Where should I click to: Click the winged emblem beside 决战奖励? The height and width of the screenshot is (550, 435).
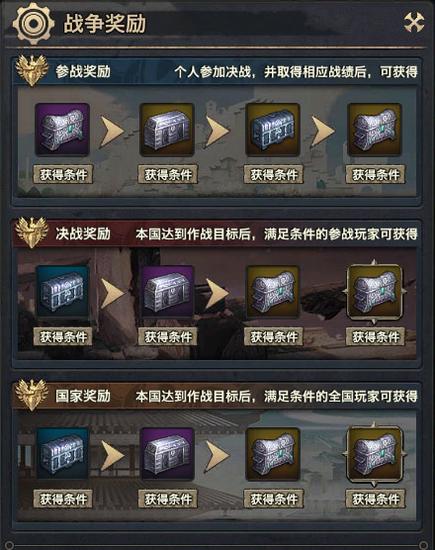click(32, 232)
